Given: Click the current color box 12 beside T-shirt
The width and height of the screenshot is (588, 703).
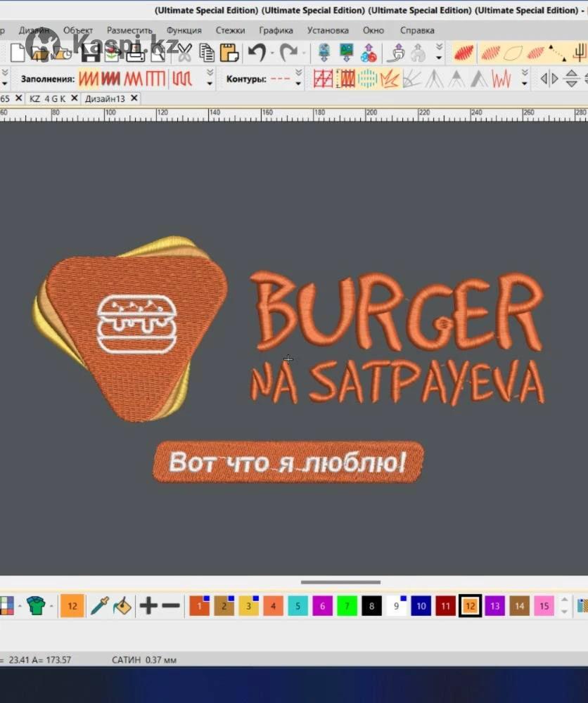Looking at the screenshot, I should click(x=72, y=606).
